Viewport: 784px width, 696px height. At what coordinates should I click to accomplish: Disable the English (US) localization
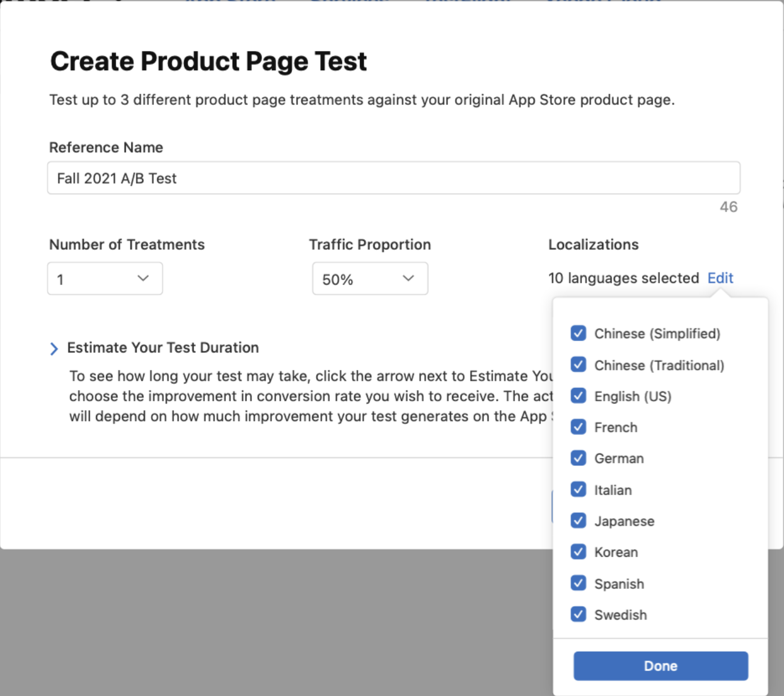coord(578,396)
